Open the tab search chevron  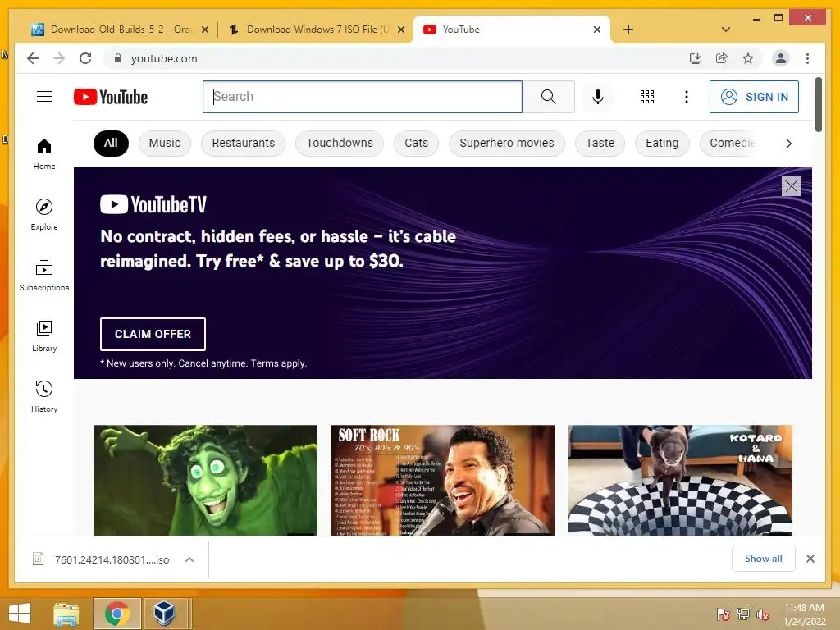[726, 30]
